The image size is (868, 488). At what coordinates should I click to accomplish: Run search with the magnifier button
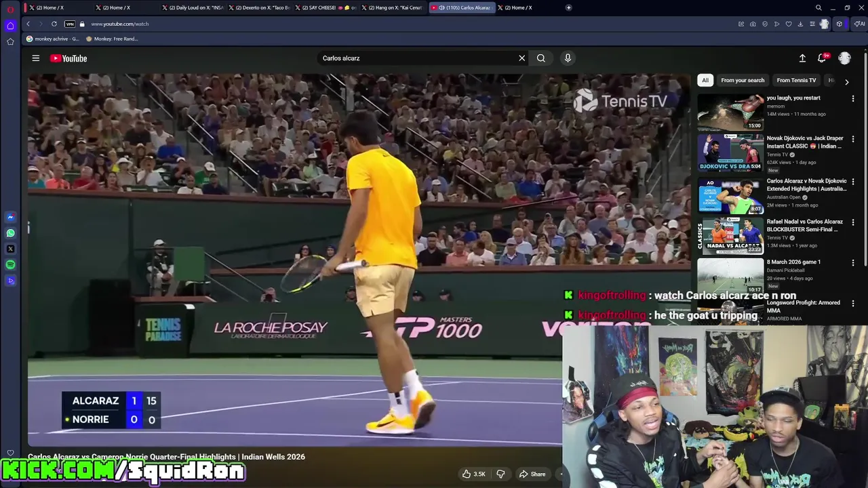[541, 58]
